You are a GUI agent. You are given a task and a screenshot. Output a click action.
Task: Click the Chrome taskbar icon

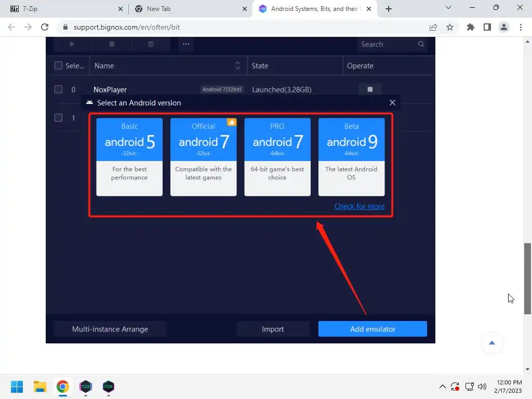[x=63, y=387]
